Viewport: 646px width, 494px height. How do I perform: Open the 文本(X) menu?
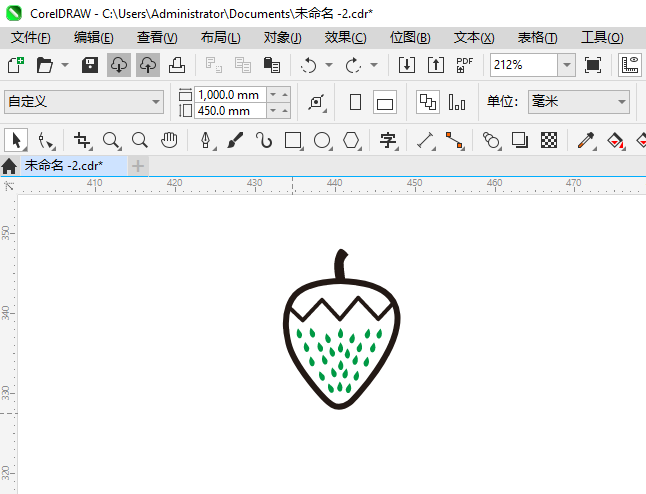pyautogui.click(x=474, y=38)
